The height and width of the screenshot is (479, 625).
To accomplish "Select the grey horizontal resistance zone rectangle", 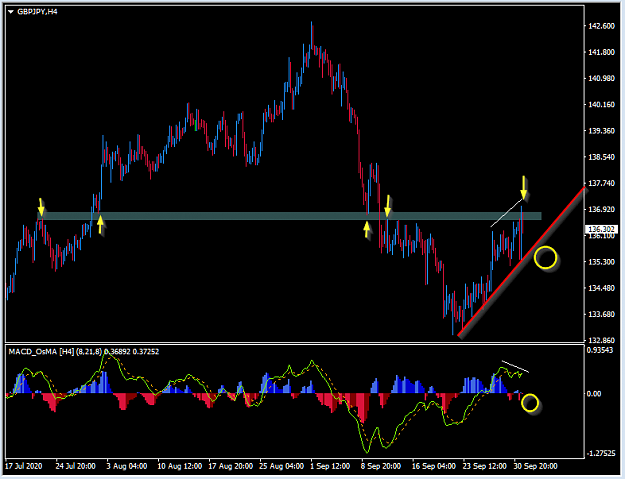I will 290,216.
